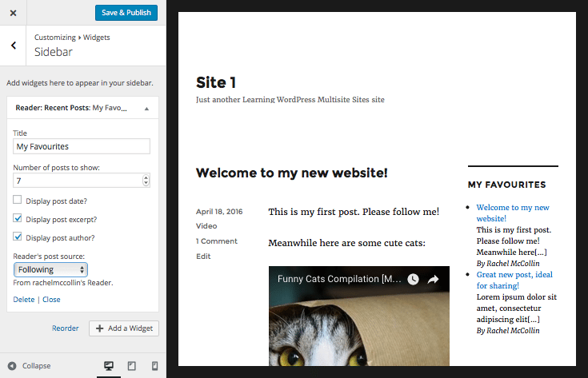The image size is (588, 378).
Task: Open sidebar link Great new post, ideal for sharing!
Action: (514, 280)
